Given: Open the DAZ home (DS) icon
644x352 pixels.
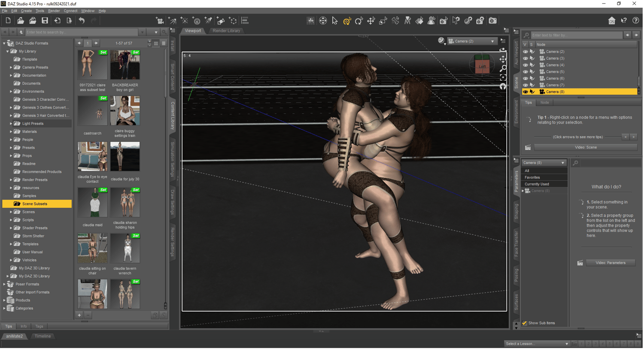Looking at the screenshot, I should (612, 21).
